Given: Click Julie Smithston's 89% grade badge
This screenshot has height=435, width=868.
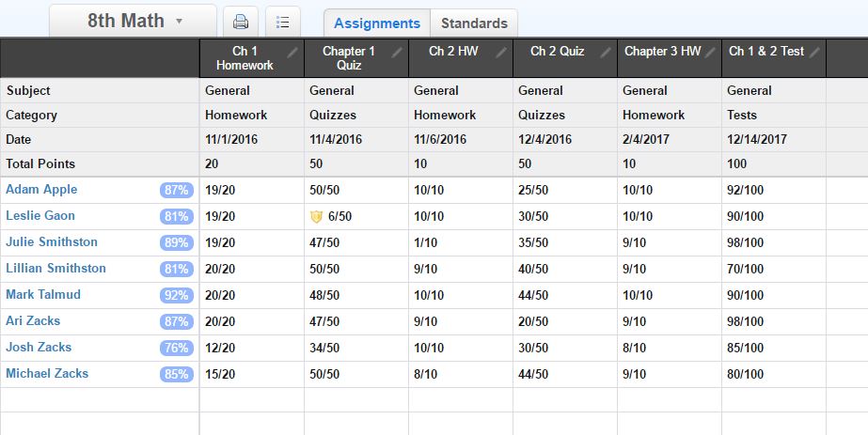Looking at the screenshot, I should [176, 242].
